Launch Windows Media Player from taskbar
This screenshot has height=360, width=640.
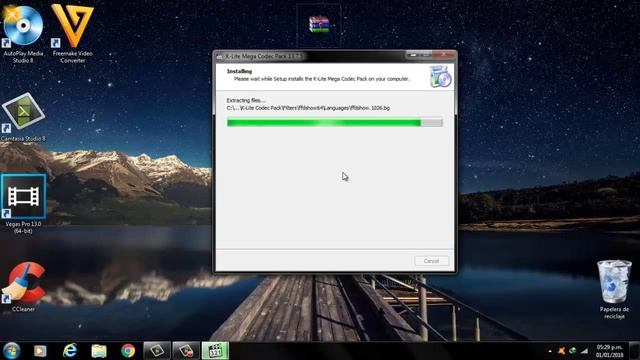click(40, 351)
